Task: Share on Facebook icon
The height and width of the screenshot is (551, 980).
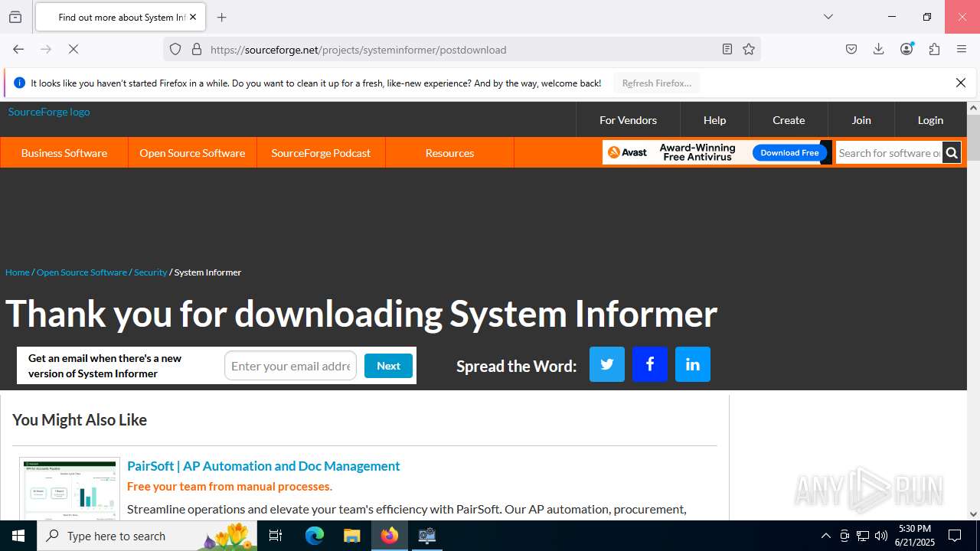Action: click(650, 364)
